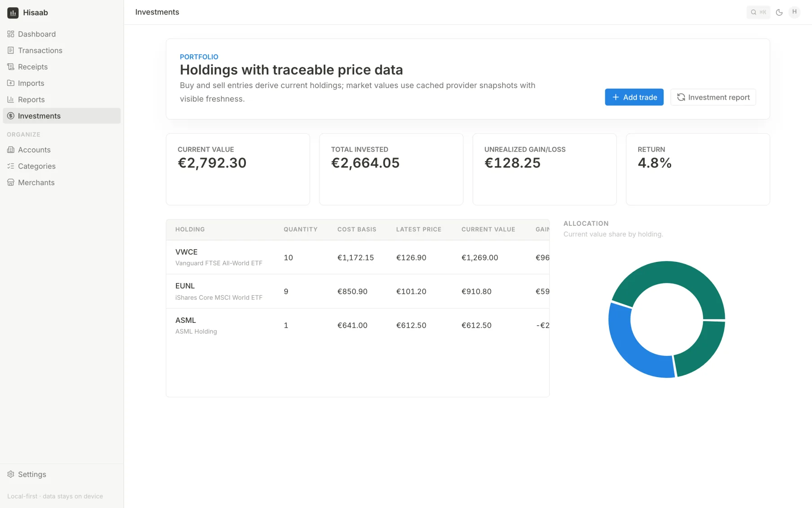Toggle dark mode with moon icon
The image size is (812, 508).
tap(779, 12)
